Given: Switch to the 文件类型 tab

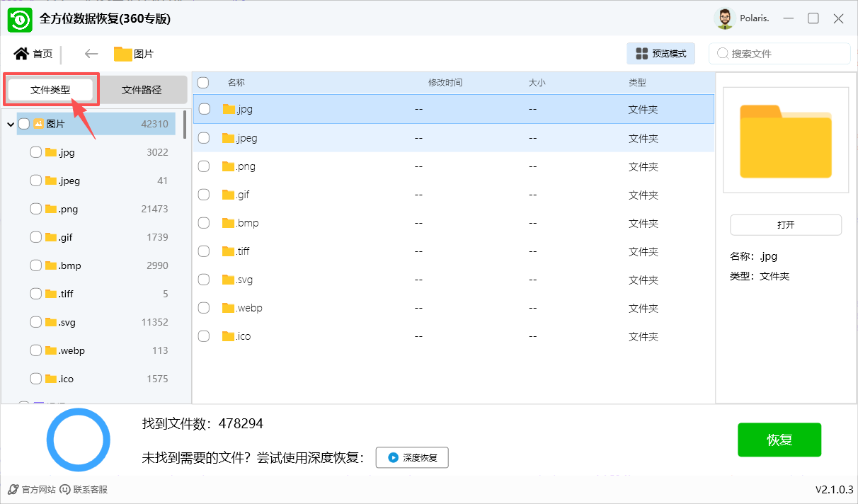Looking at the screenshot, I should (x=50, y=90).
